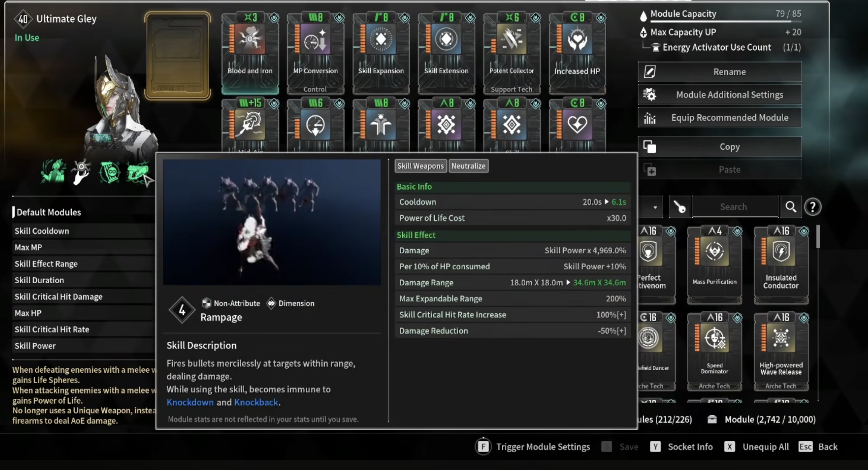Select the Mass Purification module
This screenshot has width=868, height=470.
714,264
